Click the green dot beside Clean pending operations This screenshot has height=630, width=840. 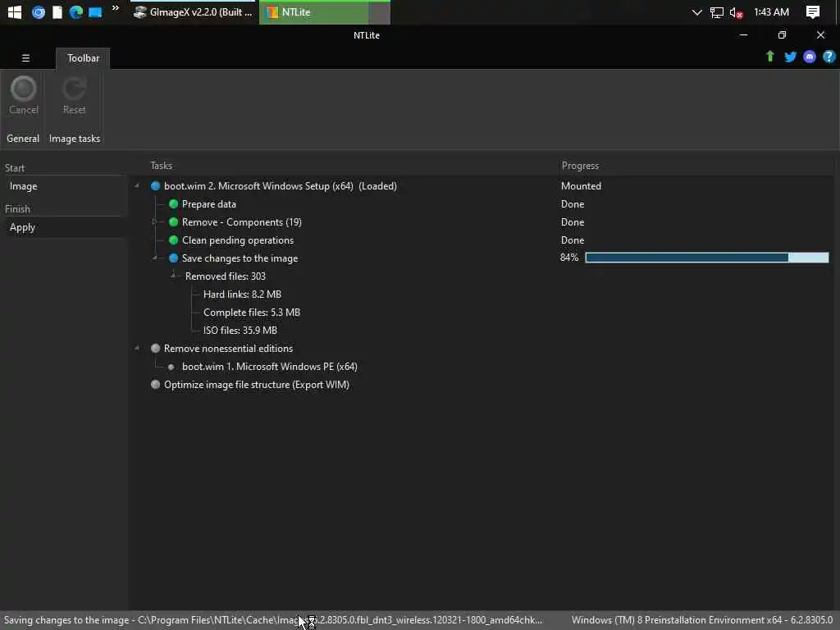(173, 240)
